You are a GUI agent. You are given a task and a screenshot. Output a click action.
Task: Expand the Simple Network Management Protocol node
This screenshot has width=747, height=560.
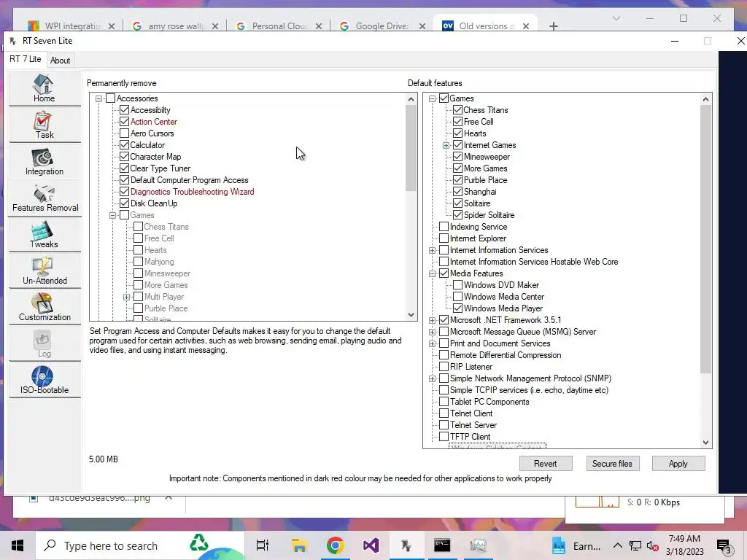pyautogui.click(x=432, y=379)
